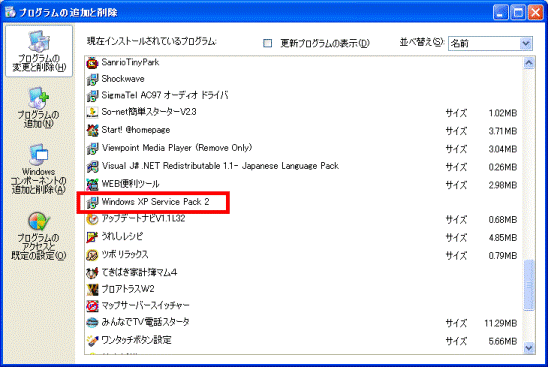The image size is (548, 367).
Task: Click the プロアトラスW2 icon
Action: [92, 289]
